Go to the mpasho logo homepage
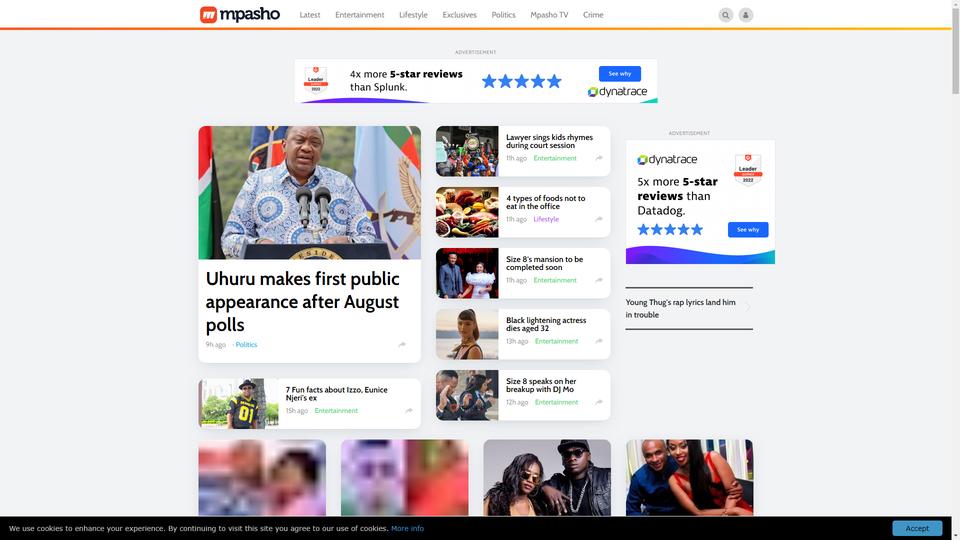This screenshot has width=960, height=540. pyautogui.click(x=240, y=14)
